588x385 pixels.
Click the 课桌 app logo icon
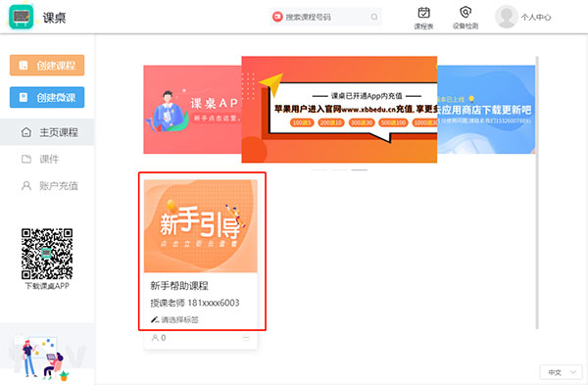pyautogui.click(x=21, y=17)
